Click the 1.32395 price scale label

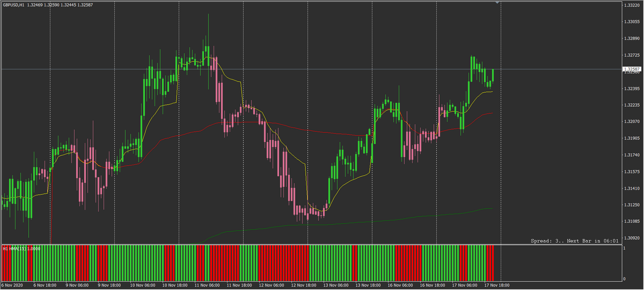click(632, 88)
